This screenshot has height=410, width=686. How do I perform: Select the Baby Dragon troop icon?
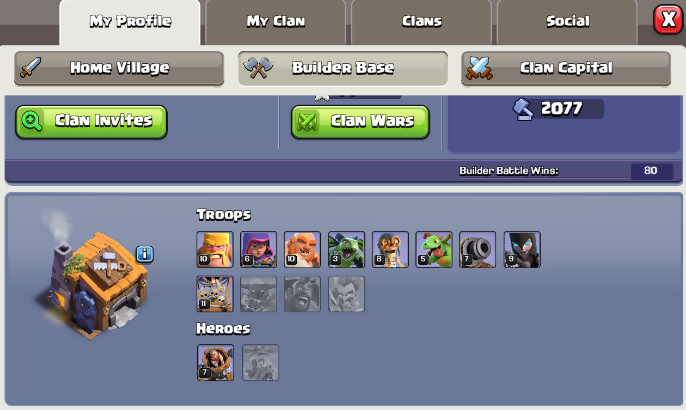[434, 249]
